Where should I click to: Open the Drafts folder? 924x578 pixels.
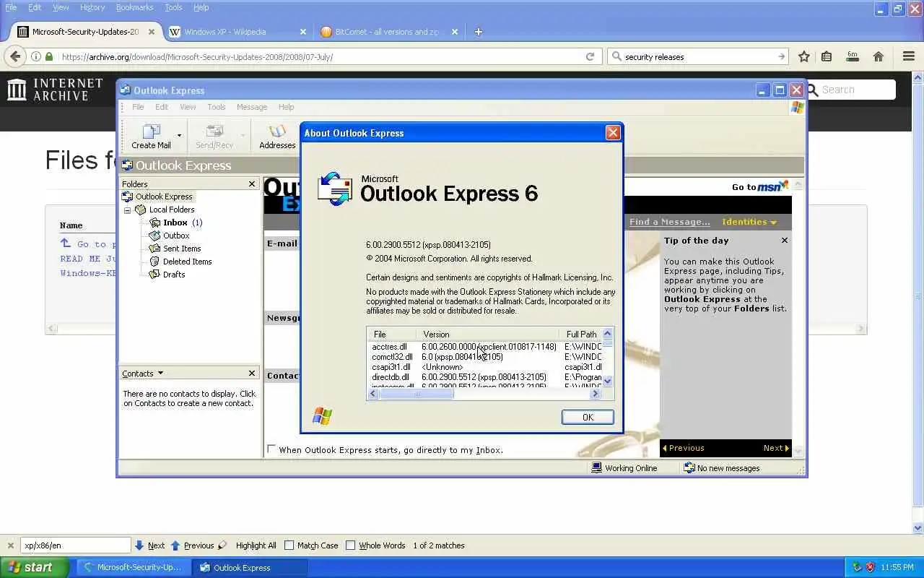tap(174, 275)
